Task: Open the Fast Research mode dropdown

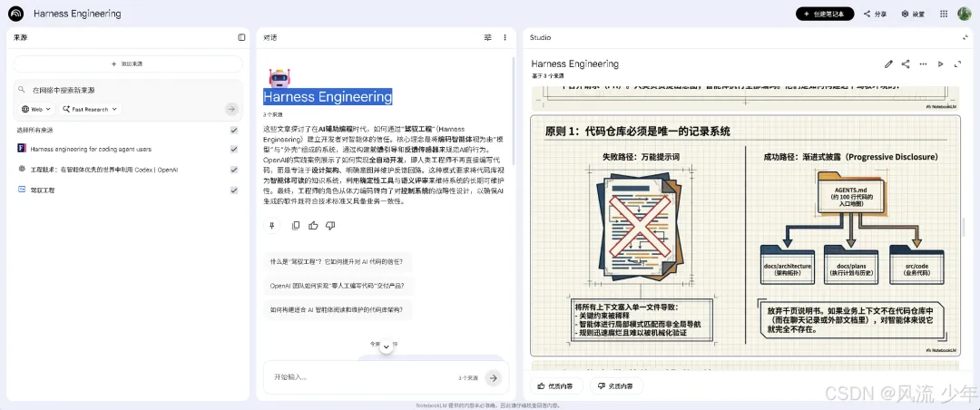Action: click(90, 109)
